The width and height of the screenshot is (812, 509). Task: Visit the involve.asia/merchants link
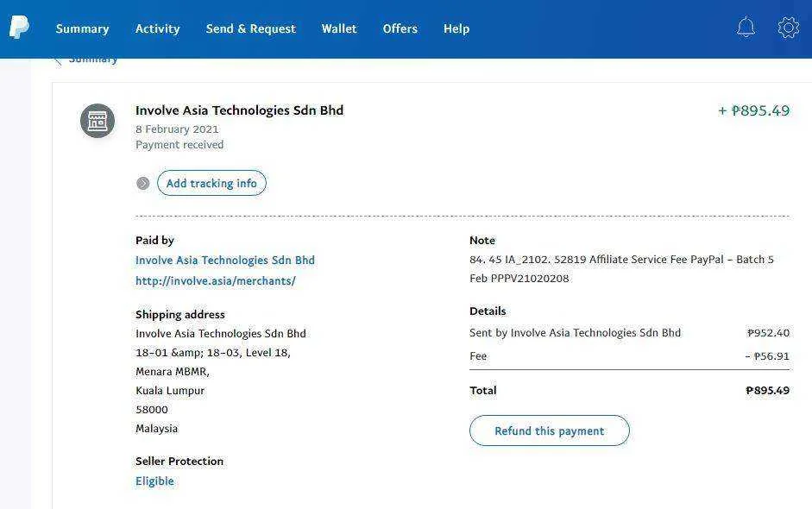pos(216,281)
